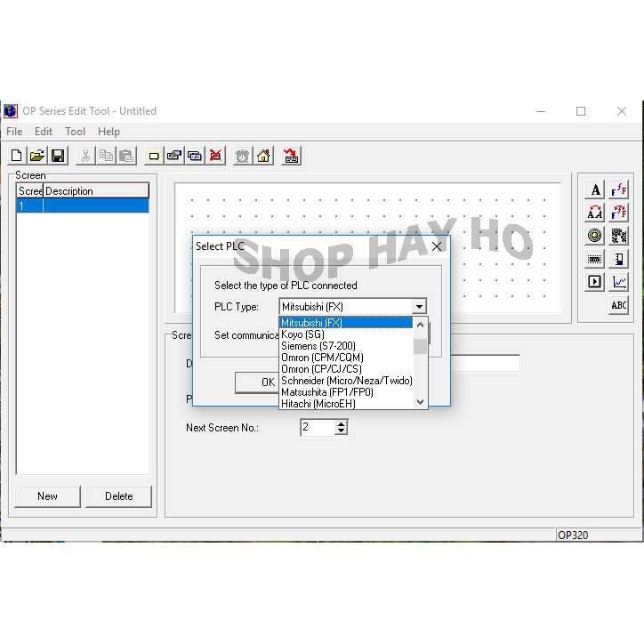Select screen 1 row in Screen list
Viewport: 644px width, 644px height.
(x=83, y=205)
